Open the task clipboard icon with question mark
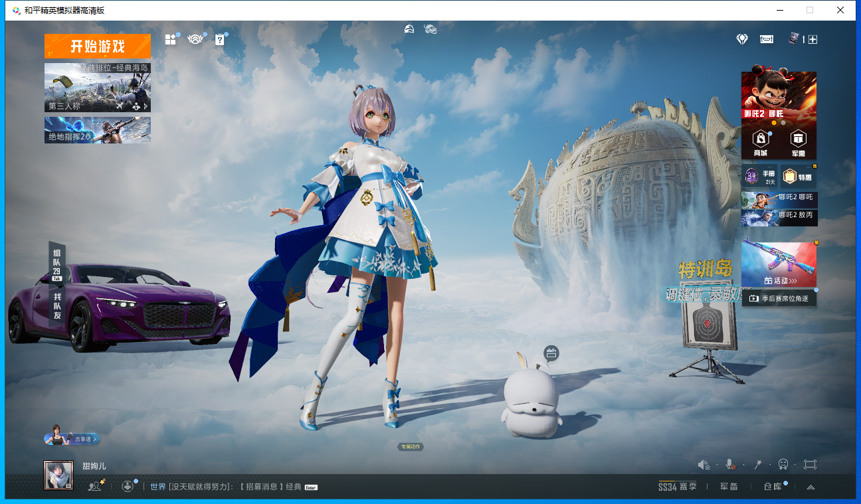This screenshot has width=861, height=504. click(220, 39)
